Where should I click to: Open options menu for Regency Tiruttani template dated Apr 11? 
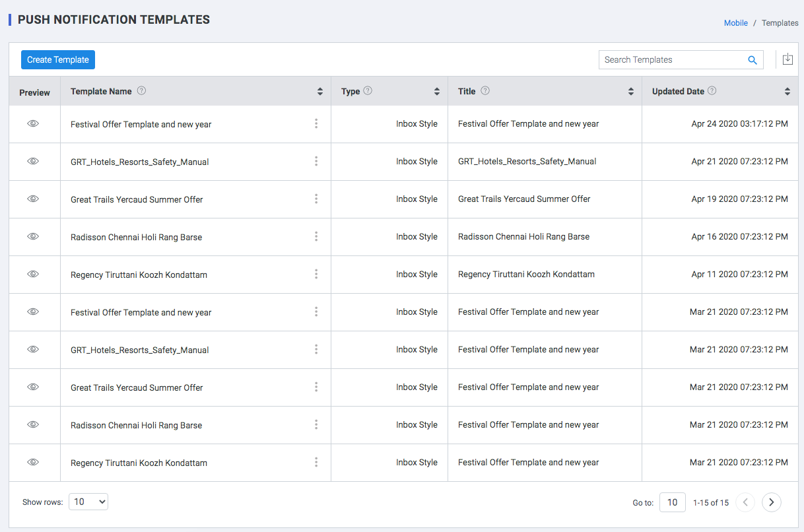[x=316, y=274]
